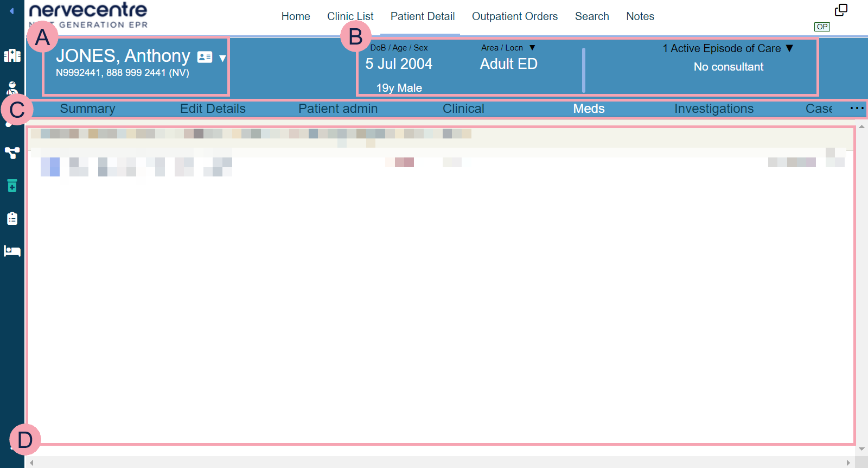Open the injured patient sidebar icon

pyautogui.click(x=12, y=88)
